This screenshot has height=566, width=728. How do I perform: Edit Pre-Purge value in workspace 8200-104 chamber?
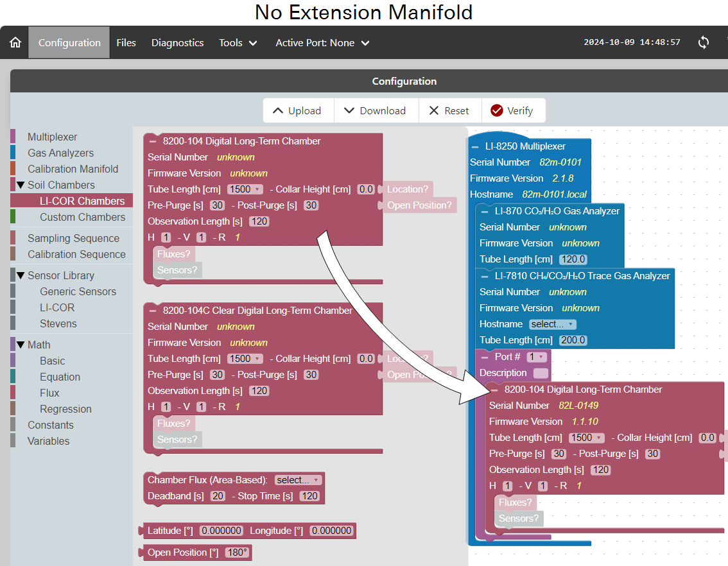tap(559, 454)
